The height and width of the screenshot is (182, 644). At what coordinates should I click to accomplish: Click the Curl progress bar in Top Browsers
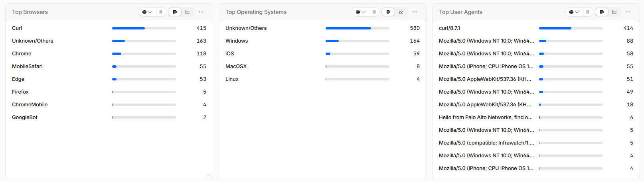[x=144, y=28]
